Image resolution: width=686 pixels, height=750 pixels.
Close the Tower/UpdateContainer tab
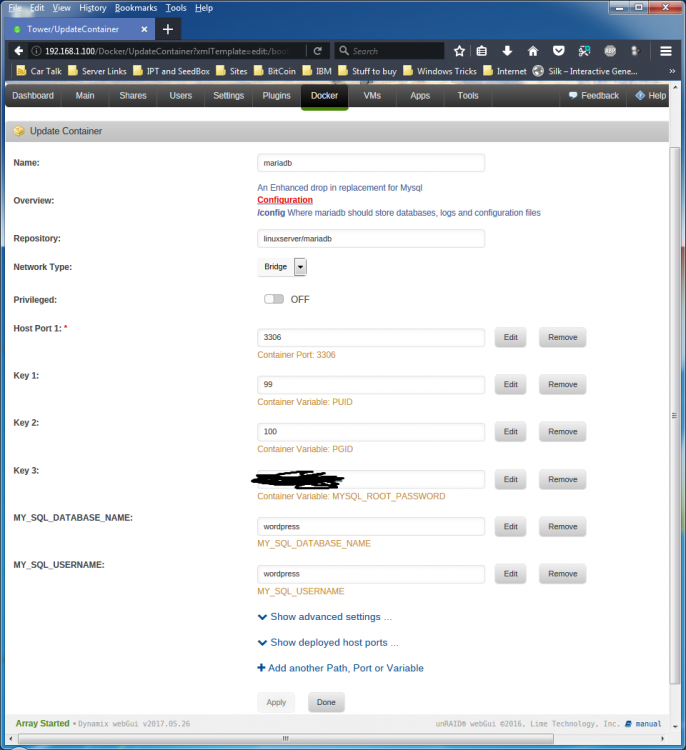144,29
